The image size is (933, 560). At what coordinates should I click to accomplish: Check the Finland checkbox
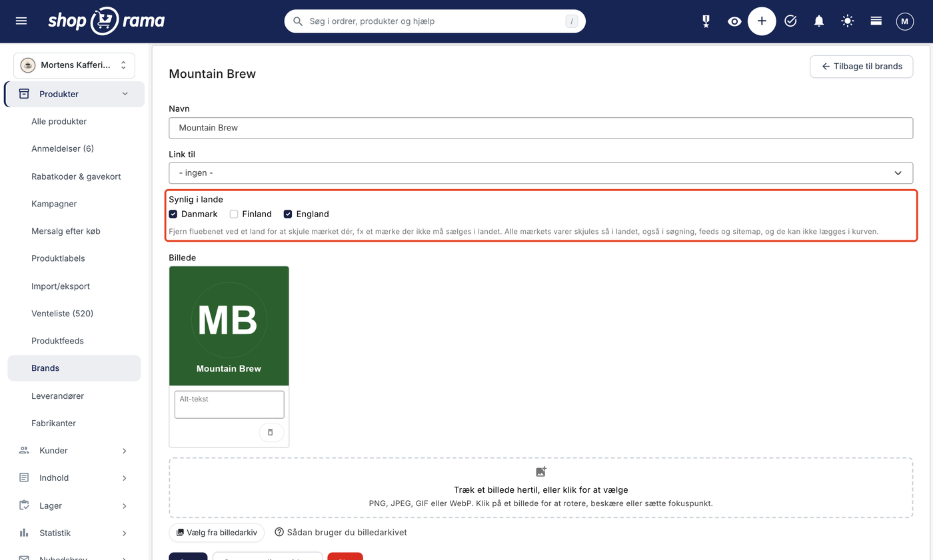(234, 214)
